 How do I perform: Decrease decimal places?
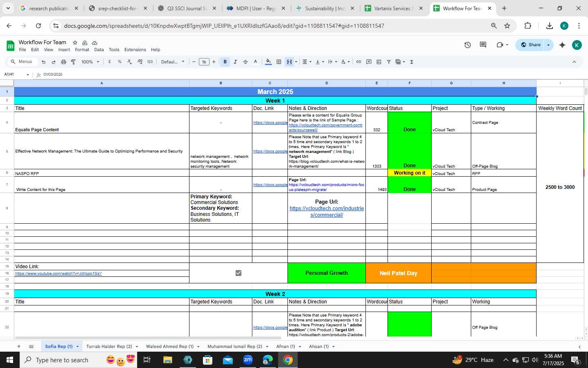129,62
